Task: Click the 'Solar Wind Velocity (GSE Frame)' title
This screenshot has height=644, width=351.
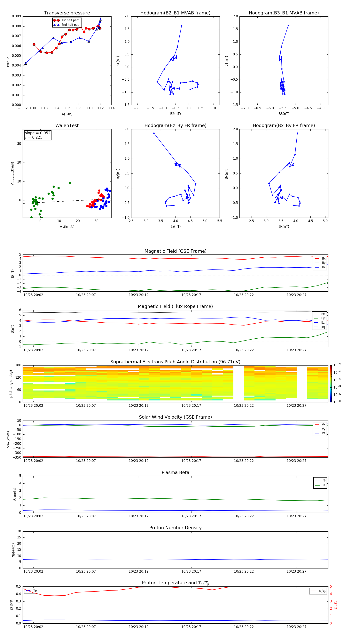Action: click(175, 417)
